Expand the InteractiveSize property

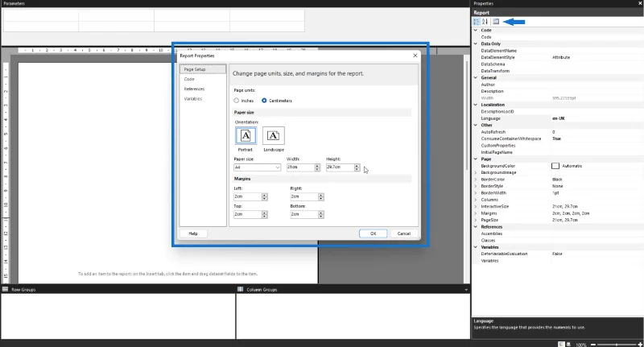(476, 206)
